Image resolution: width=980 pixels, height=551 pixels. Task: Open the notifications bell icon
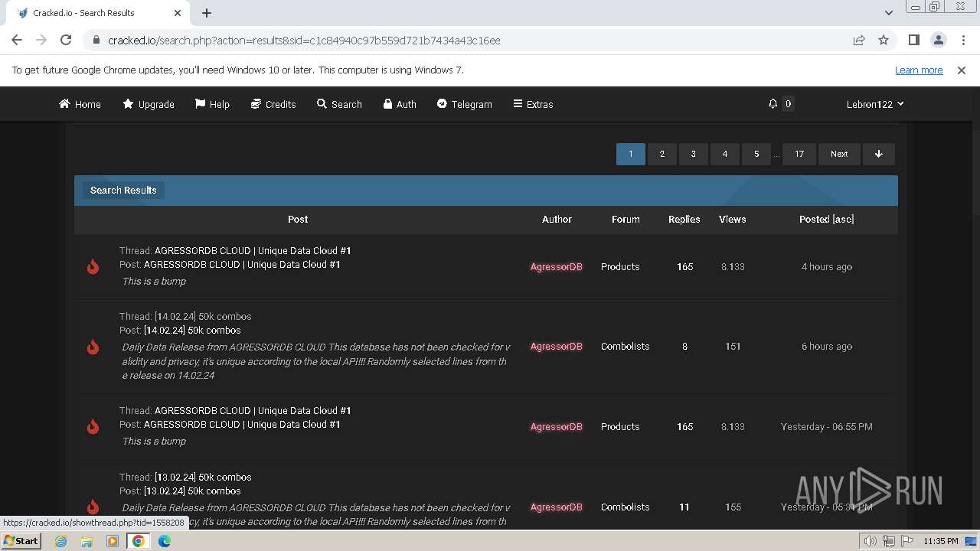(773, 104)
